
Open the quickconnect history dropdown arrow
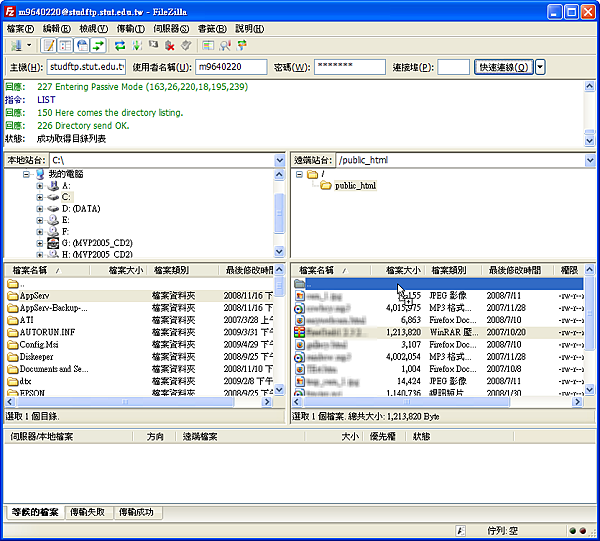[x=540, y=67]
